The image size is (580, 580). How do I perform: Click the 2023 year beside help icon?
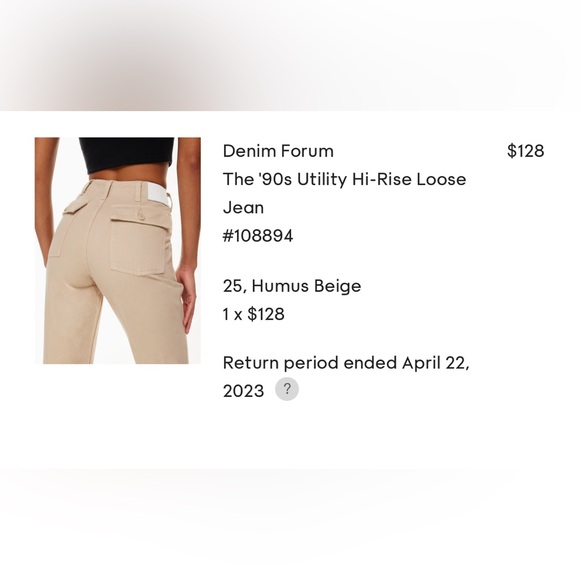click(243, 391)
